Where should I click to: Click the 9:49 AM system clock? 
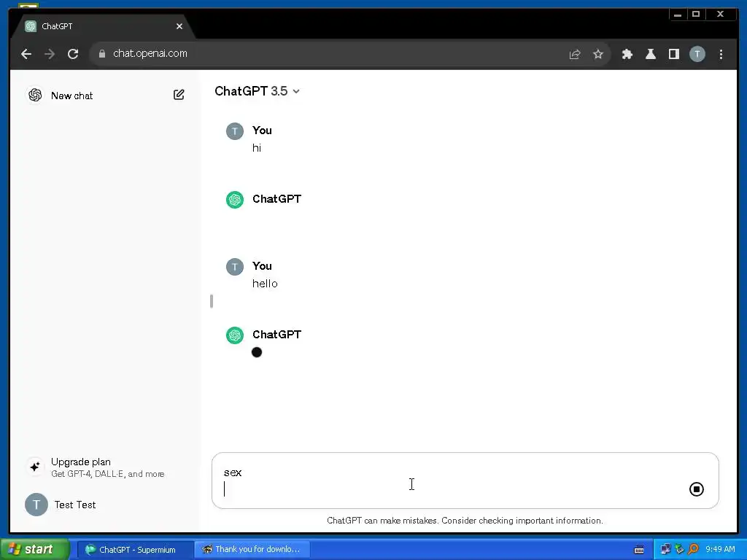click(720, 550)
